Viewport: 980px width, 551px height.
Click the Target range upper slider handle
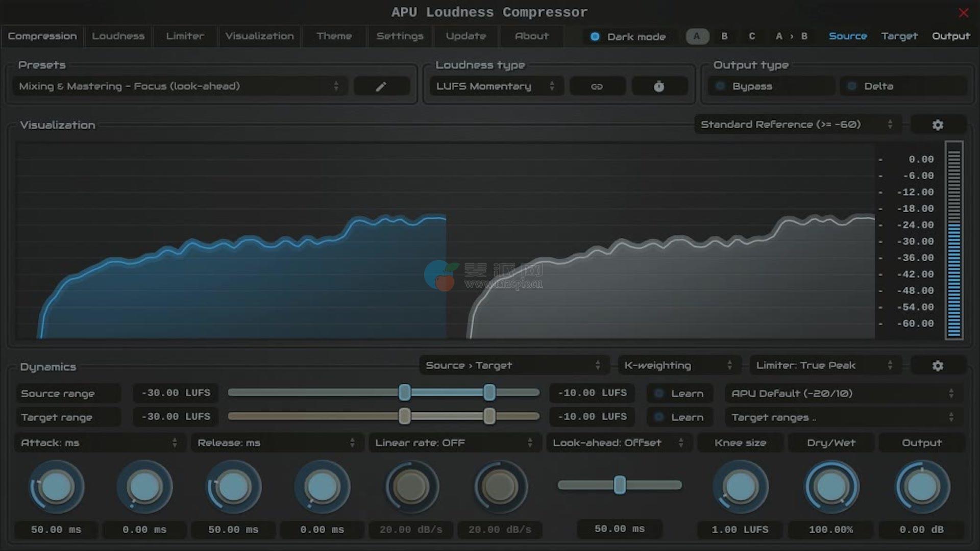(x=489, y=416)
